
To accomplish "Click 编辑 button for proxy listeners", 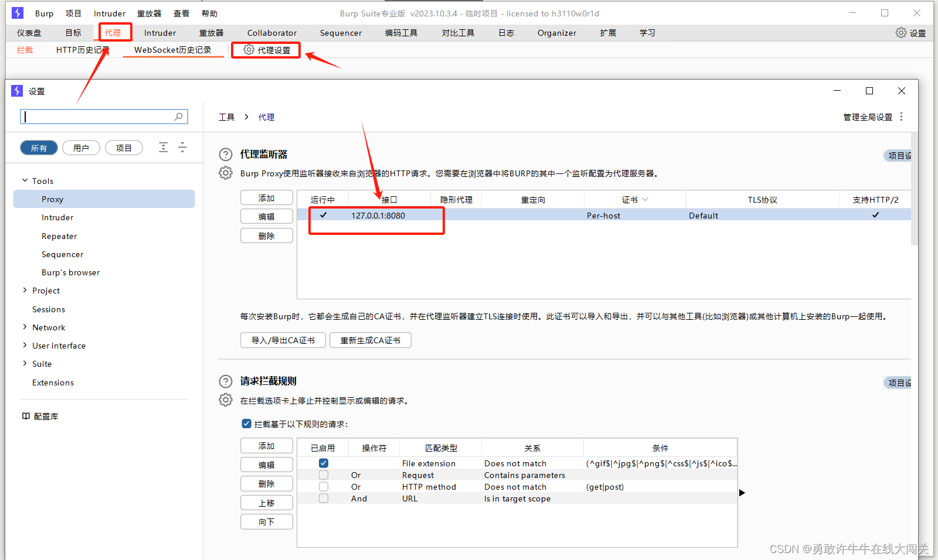I will (x=267, y=216).
